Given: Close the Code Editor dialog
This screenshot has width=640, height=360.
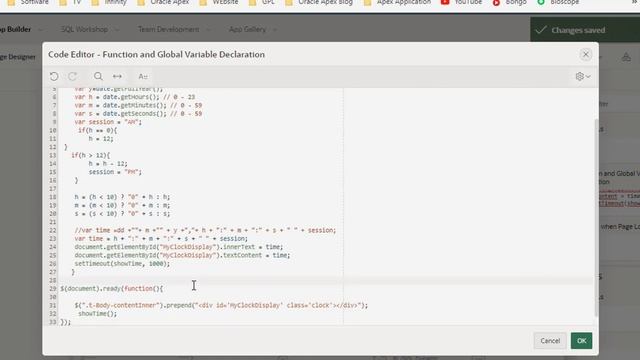Looking at the screenshot, I should coord(585,54).
